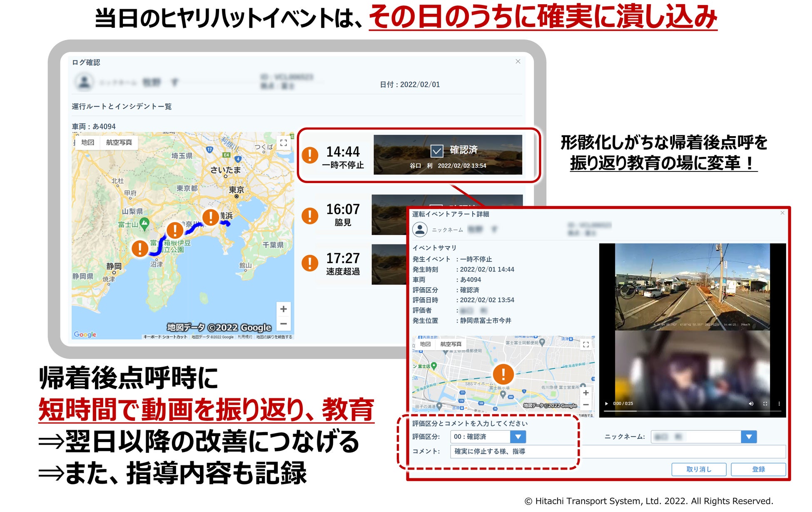Play the dashcam event video

pos(606,403)
